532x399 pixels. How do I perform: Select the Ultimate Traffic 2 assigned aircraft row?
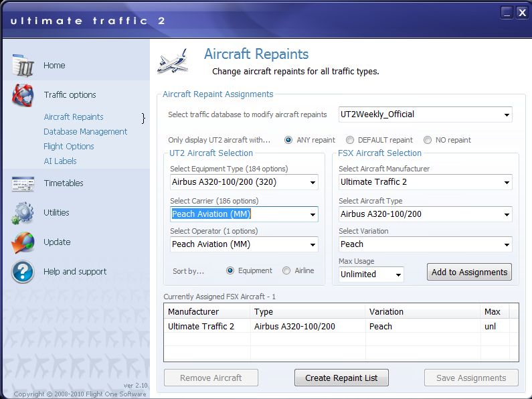341,327
